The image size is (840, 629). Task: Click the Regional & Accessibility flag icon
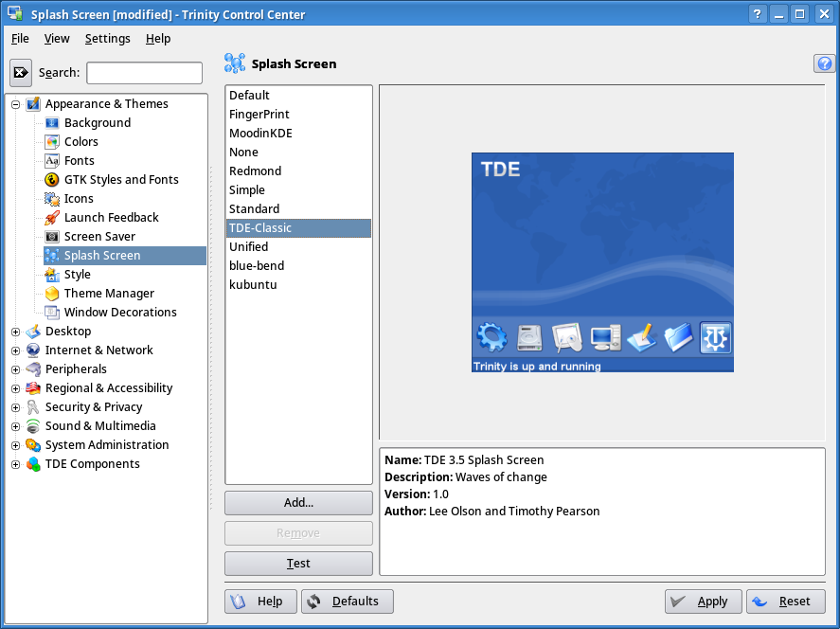33,387
